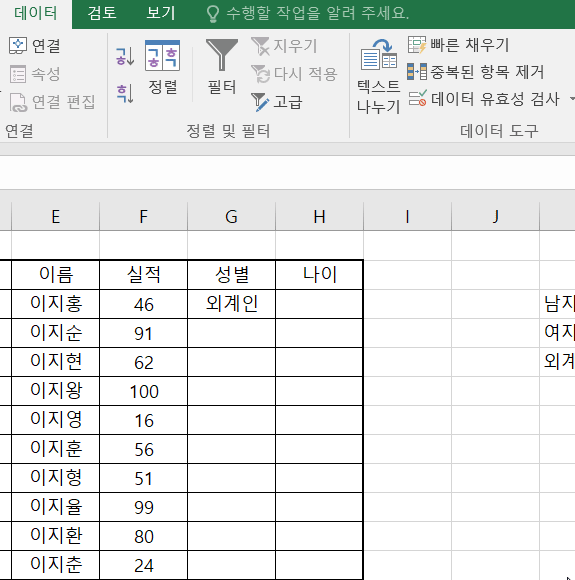Click the 데이터 유효성 검사 icon
The width and height of the screenshot is (575, 580).
[417, 98]
